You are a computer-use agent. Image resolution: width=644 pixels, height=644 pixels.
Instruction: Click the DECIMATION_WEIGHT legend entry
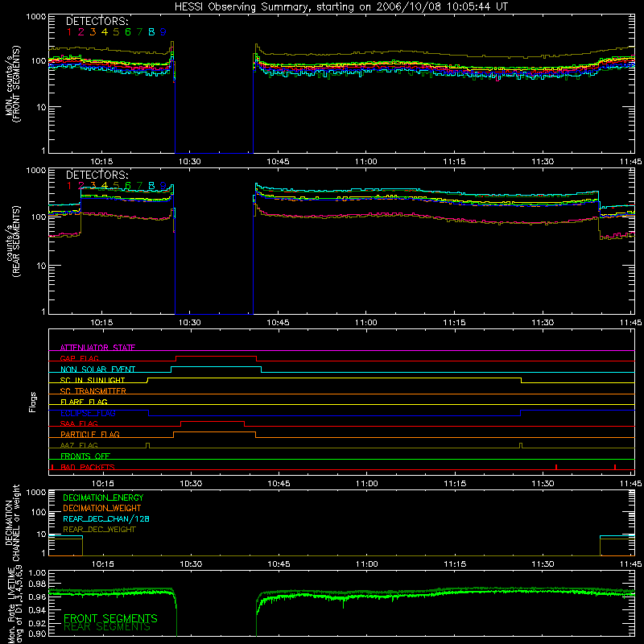pos(102,509)
